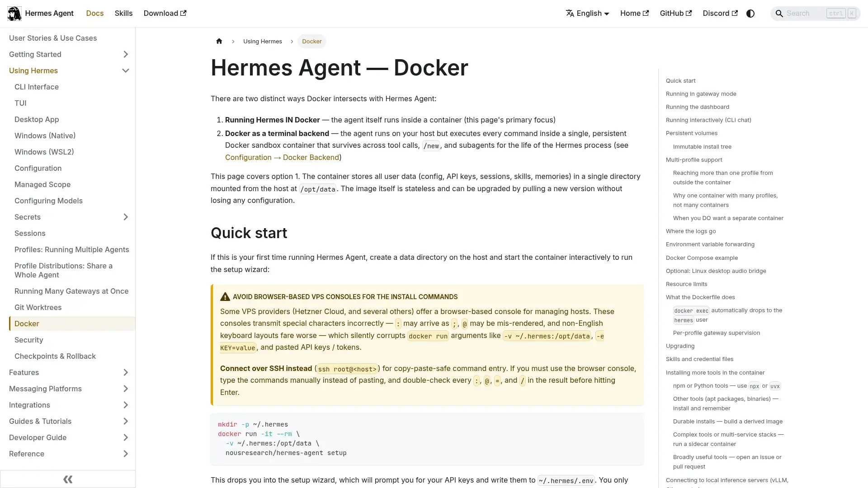
Task: Jump to Docker Compose example
Action: point(702,258)
